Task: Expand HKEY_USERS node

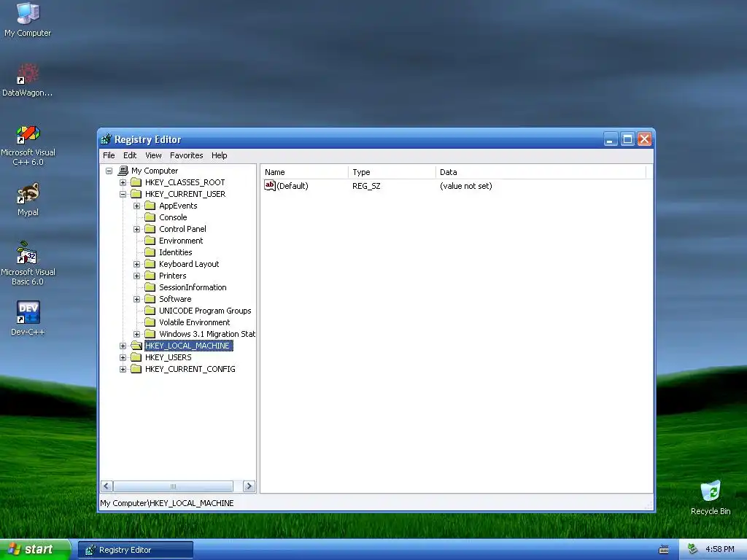Action: pos(123,357)
